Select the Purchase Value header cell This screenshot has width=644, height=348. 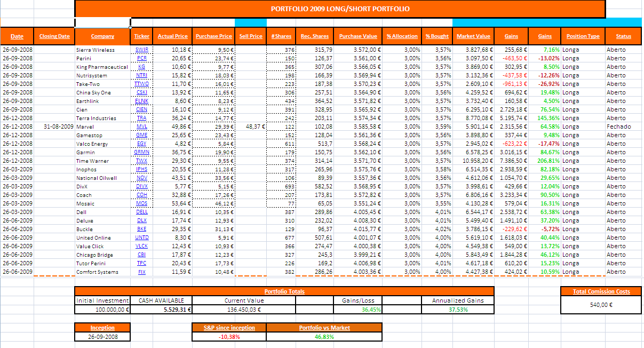[x=358, y=36]
